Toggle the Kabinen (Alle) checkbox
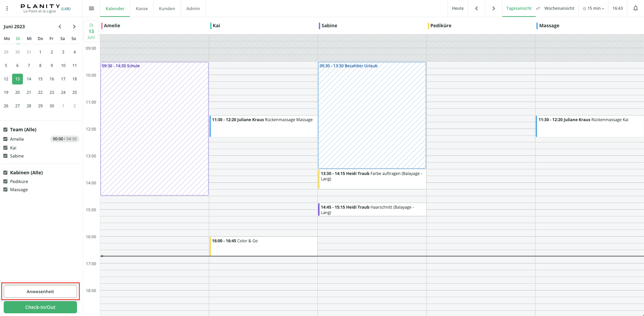The width and height of the screenshot is (644, 316). pos(5,173)
